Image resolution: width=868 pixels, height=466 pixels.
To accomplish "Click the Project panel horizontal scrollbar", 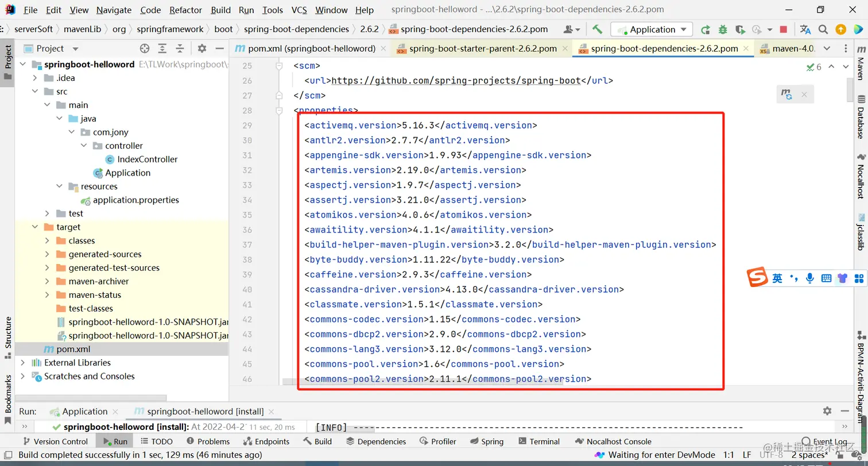I will click(x=92, y=397).
